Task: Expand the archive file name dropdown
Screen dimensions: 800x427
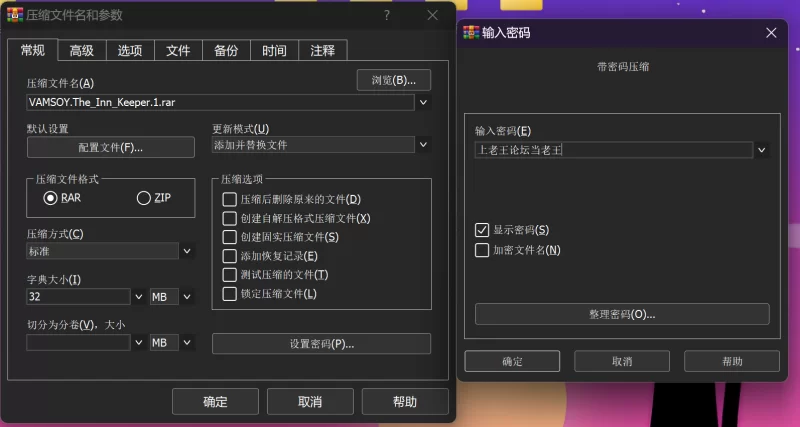Action: click(x=423, y=103)
